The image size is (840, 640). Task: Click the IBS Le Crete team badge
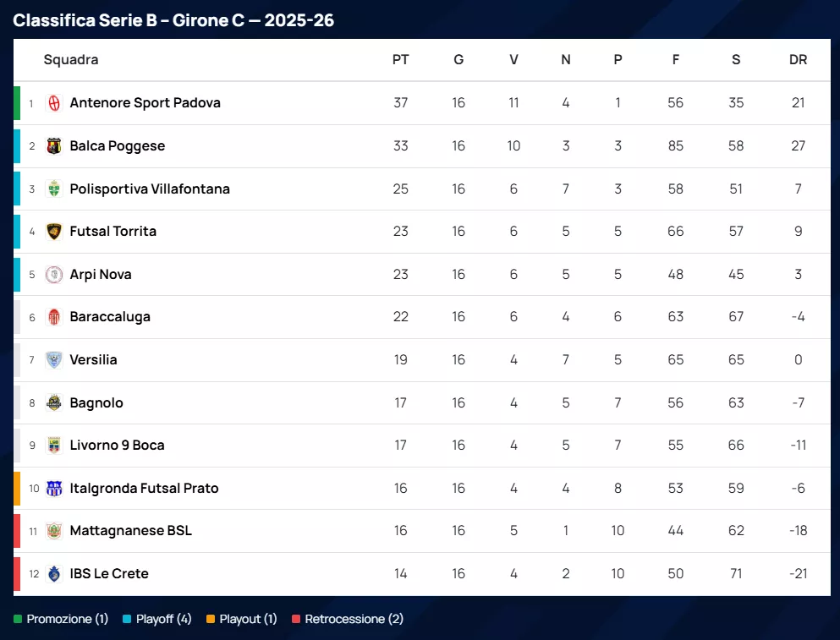tap(54, 574)
